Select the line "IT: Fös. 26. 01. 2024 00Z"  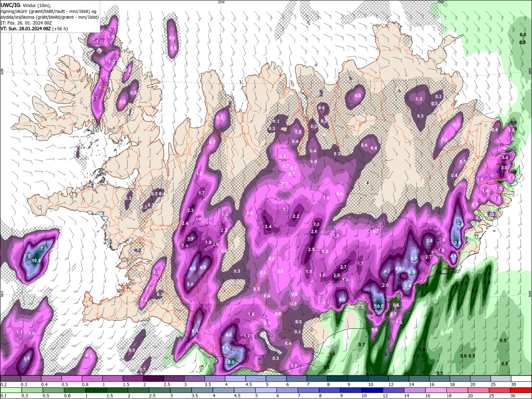coord(25,23)
